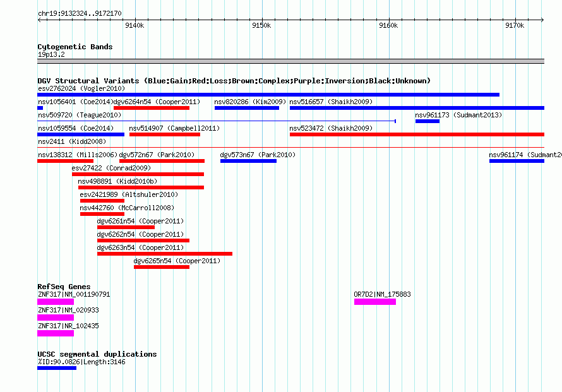Viewport: 562px width, 392px height.
Task: Click the blue nsv516657 gain bar
Action: (x=417, y=108)
